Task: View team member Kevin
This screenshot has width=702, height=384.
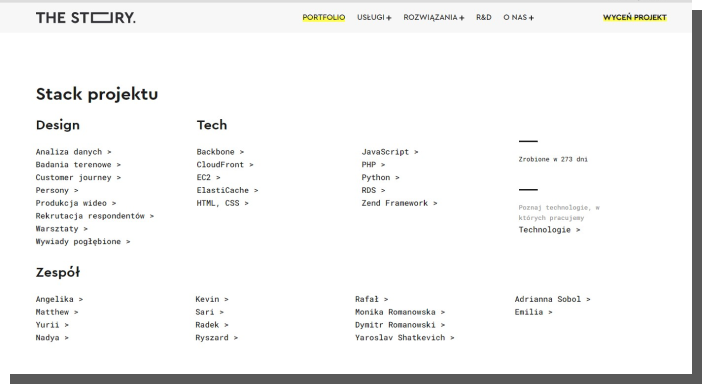Action: coord(212,299)
